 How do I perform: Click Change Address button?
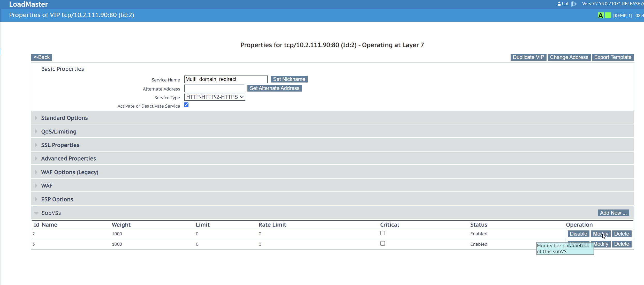coord(569,57)
